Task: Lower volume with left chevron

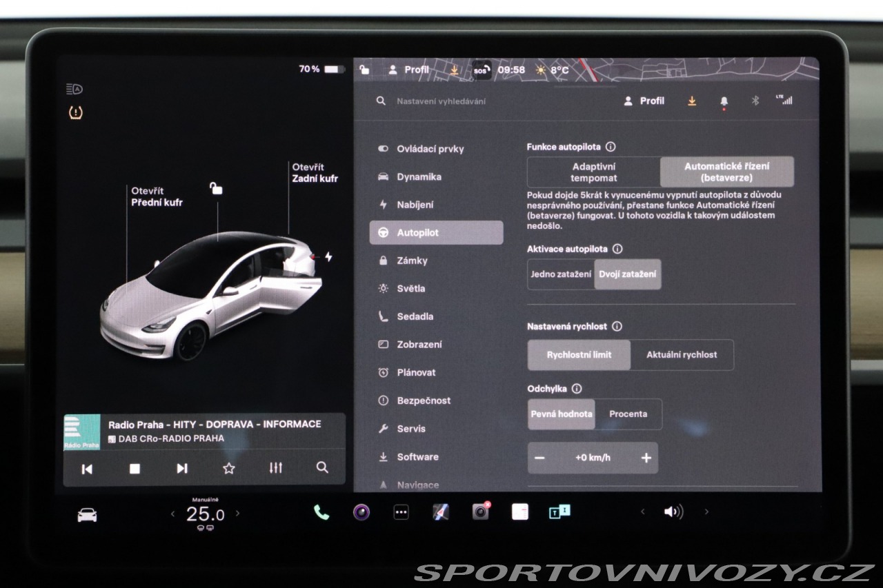Action: point(643,512)
